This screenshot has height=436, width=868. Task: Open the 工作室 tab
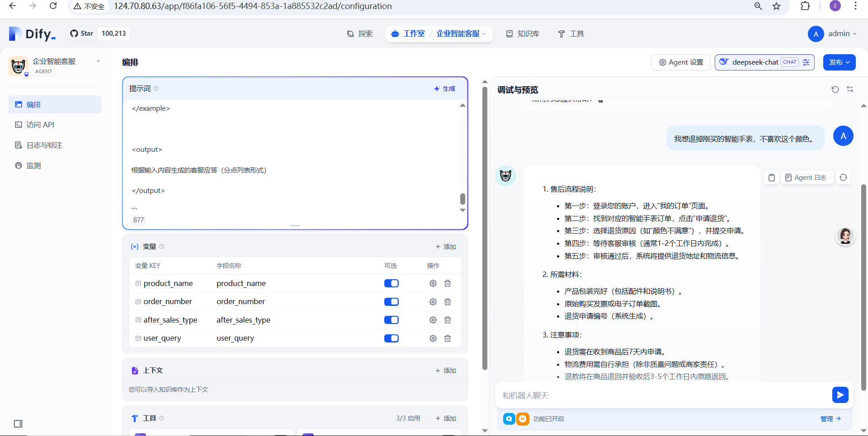(408, 34)
